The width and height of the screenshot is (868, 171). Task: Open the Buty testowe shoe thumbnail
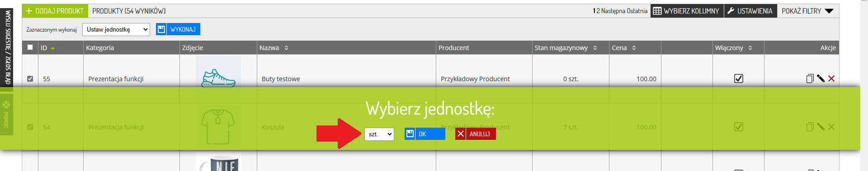pos(218,72)
